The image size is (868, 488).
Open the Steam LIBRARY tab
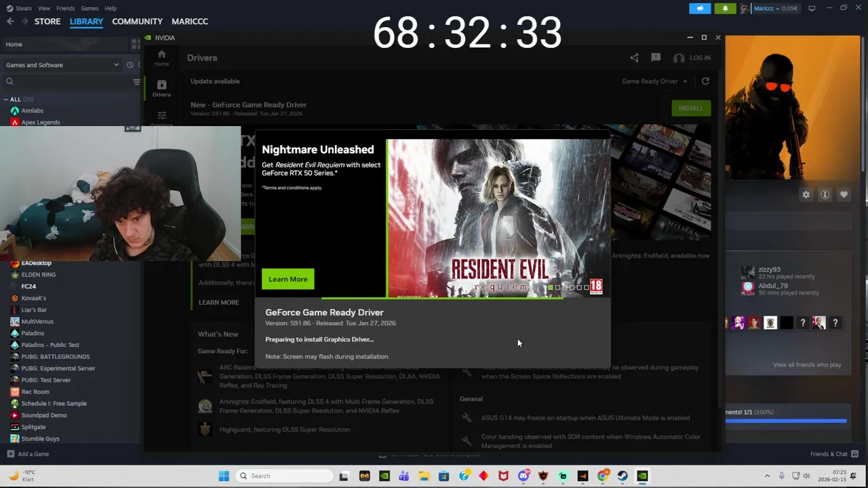[86, 21]
